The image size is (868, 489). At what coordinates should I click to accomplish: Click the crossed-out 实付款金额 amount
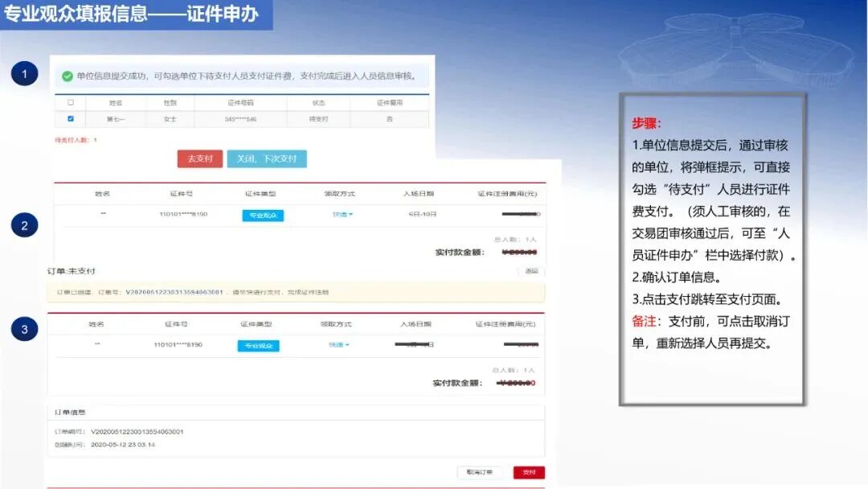point(519,251)
